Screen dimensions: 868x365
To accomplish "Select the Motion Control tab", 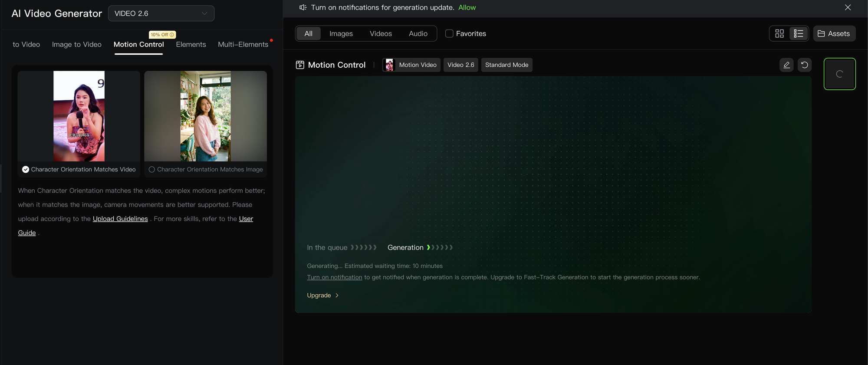I will coord(139,44).
